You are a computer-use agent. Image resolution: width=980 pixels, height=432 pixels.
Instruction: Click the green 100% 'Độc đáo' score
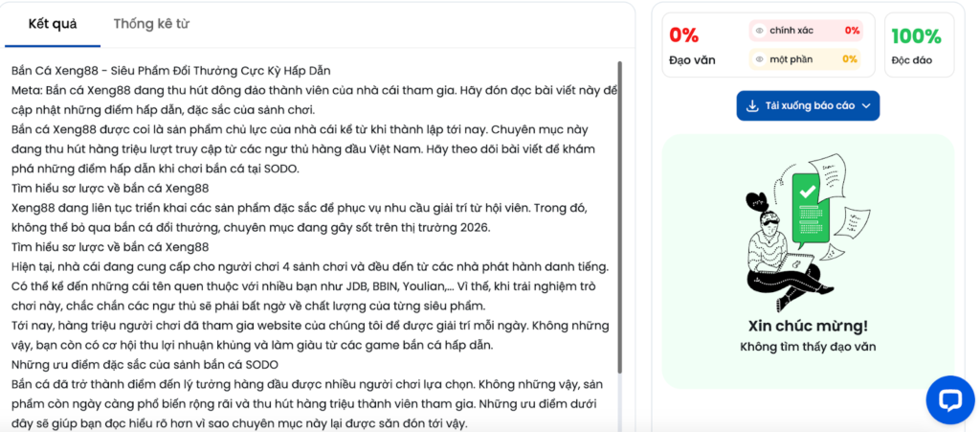pos(916,36)
